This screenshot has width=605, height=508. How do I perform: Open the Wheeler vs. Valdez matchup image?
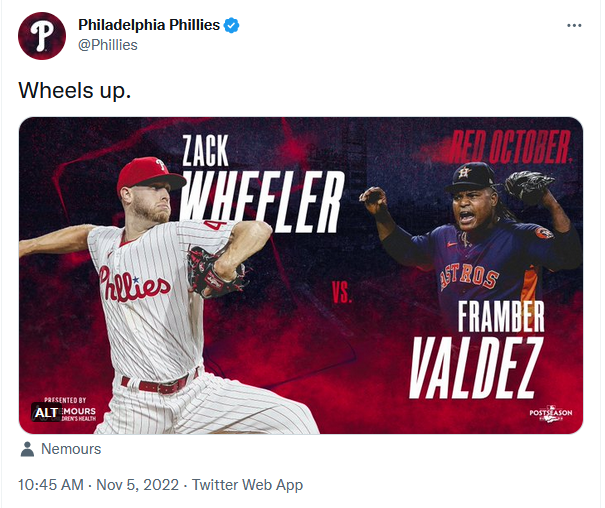301,275
